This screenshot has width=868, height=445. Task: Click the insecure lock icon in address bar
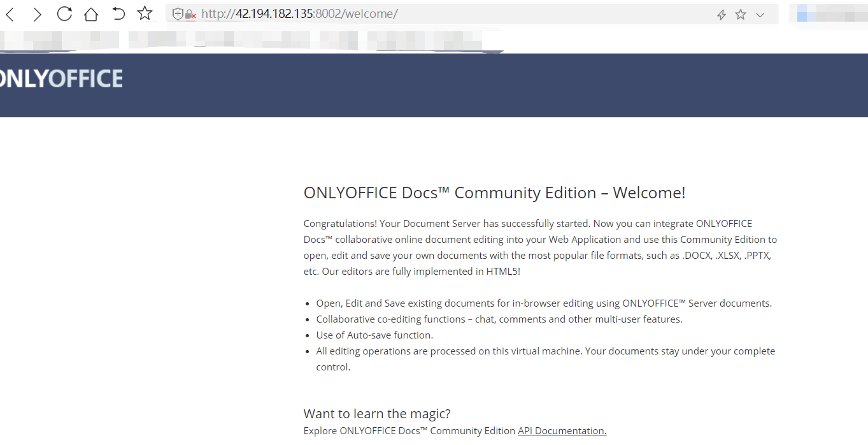(x=190, y=15)
